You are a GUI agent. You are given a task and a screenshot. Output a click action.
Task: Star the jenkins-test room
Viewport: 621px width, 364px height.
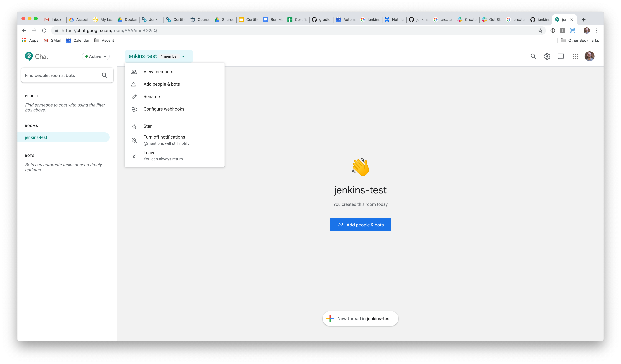(147, 126)
